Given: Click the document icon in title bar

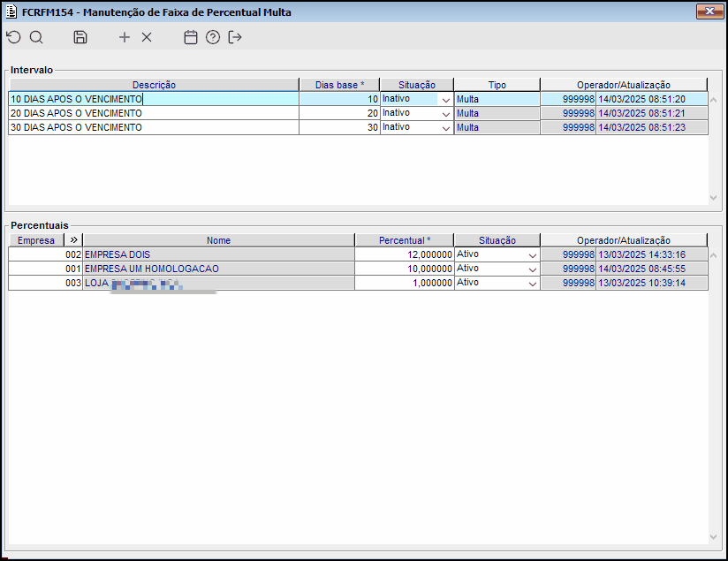Looking at the screenshot, I should [11, 11].
